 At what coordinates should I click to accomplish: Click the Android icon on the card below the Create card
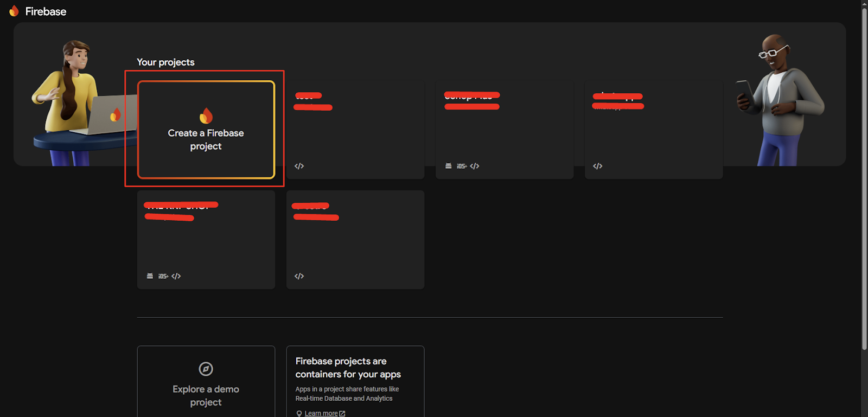150,276
